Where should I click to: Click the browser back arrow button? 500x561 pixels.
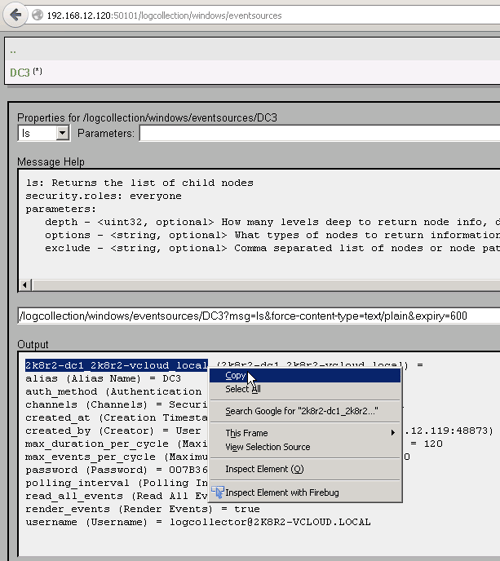(x=15, y=15)
